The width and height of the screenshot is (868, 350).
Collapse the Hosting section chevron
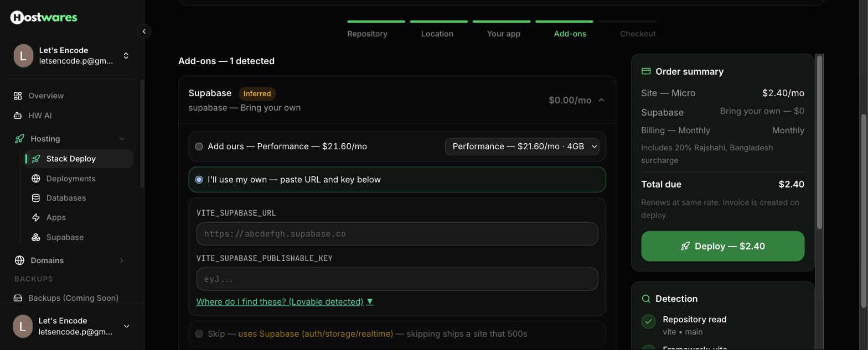122,139
